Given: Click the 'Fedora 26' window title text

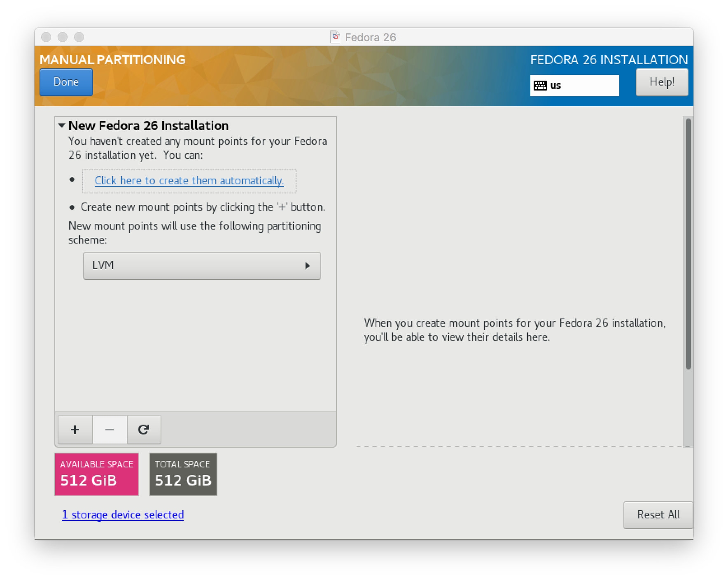Looking at the screenshot, I should 371,37.
